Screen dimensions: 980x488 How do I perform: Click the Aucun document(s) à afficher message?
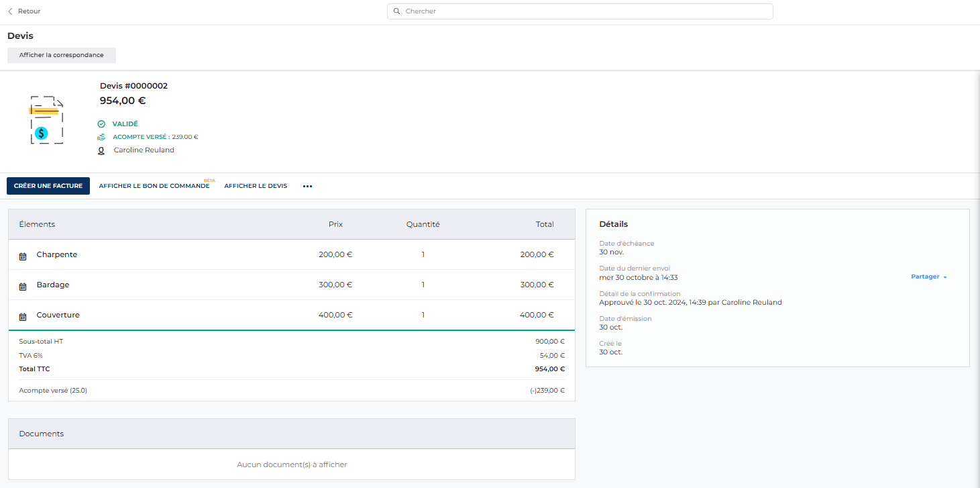coord(292,465)
